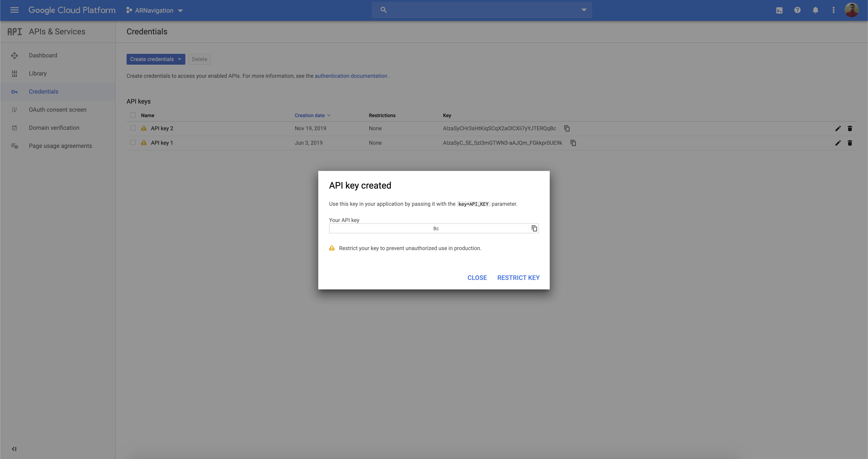This screenshot has height=459, width=868.
Task: Open the API key 1 name link
Action: (162, 143)
